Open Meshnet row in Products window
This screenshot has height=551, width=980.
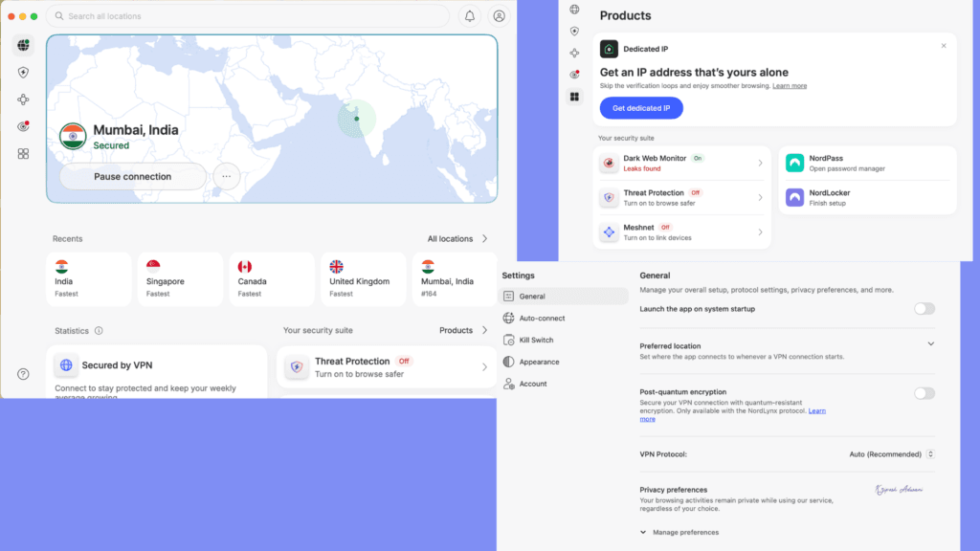point(681,231)
